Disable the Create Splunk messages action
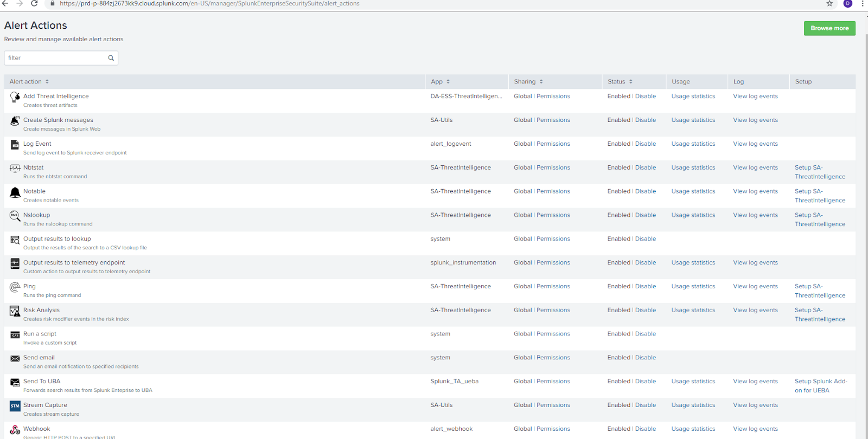This screenshot has width=868, height=439. (x=646, y=120)
